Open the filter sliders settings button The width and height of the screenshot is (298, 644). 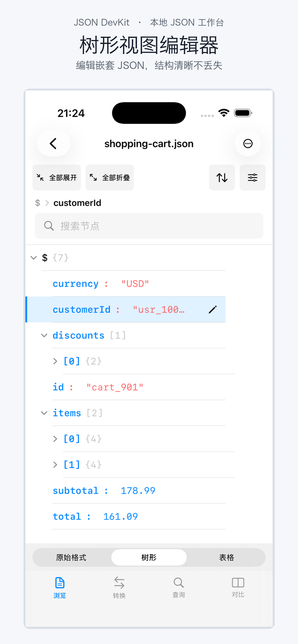tap(252, 177)
